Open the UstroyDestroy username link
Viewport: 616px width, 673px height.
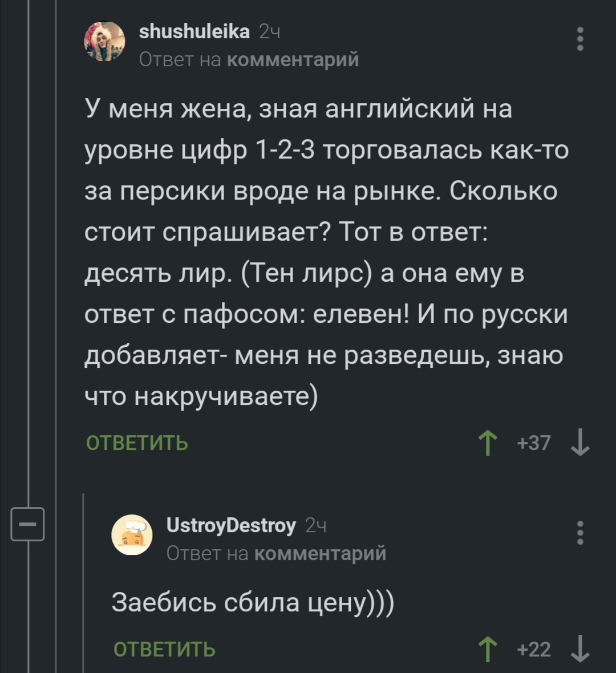231,525
